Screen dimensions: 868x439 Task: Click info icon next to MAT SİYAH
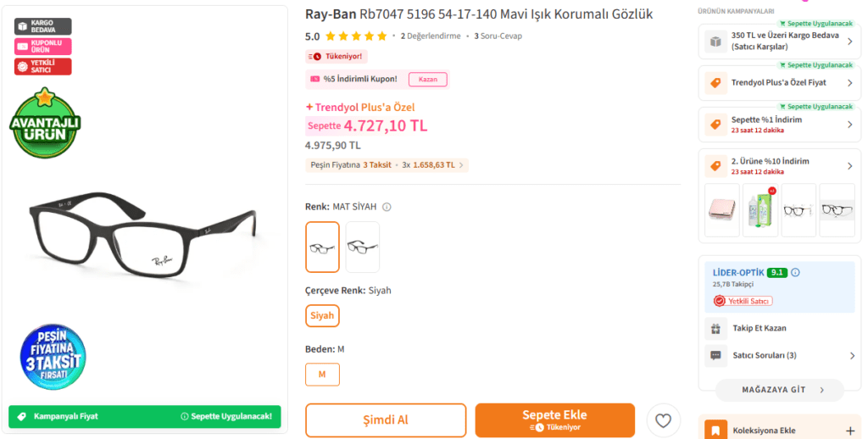[x=387, y=207]
